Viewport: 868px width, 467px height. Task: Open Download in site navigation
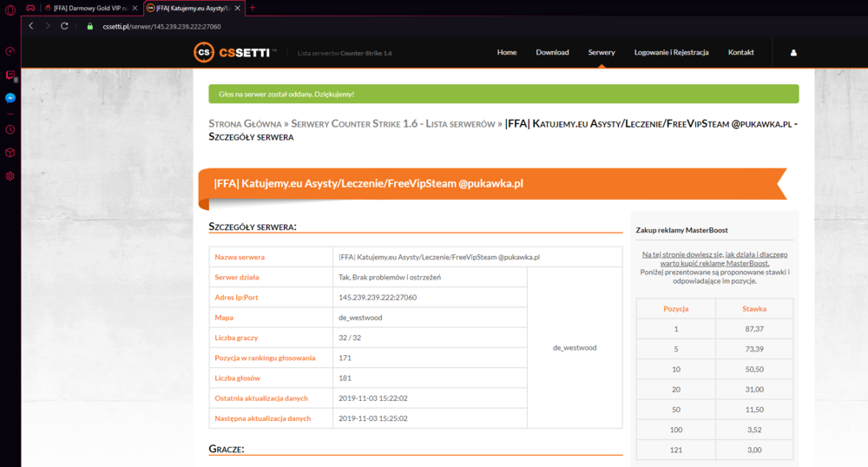pyautogui.click(x=552, y=53)
